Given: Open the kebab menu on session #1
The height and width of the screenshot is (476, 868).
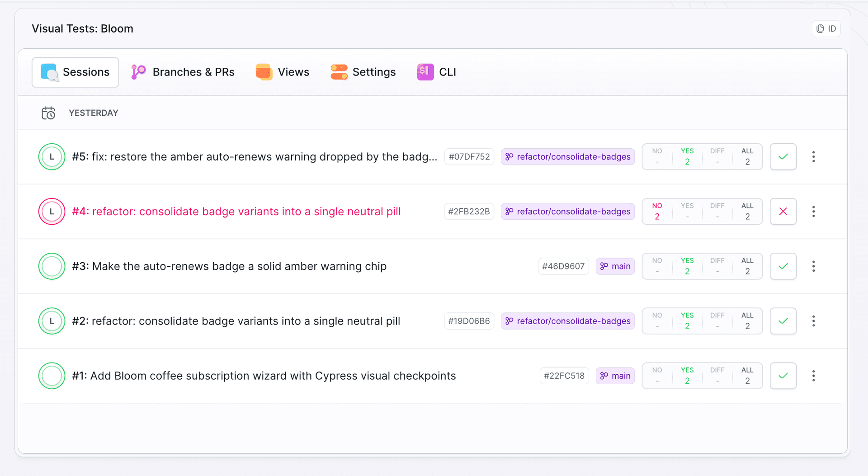Looking at the screenshot, I should tap(813, 376).
